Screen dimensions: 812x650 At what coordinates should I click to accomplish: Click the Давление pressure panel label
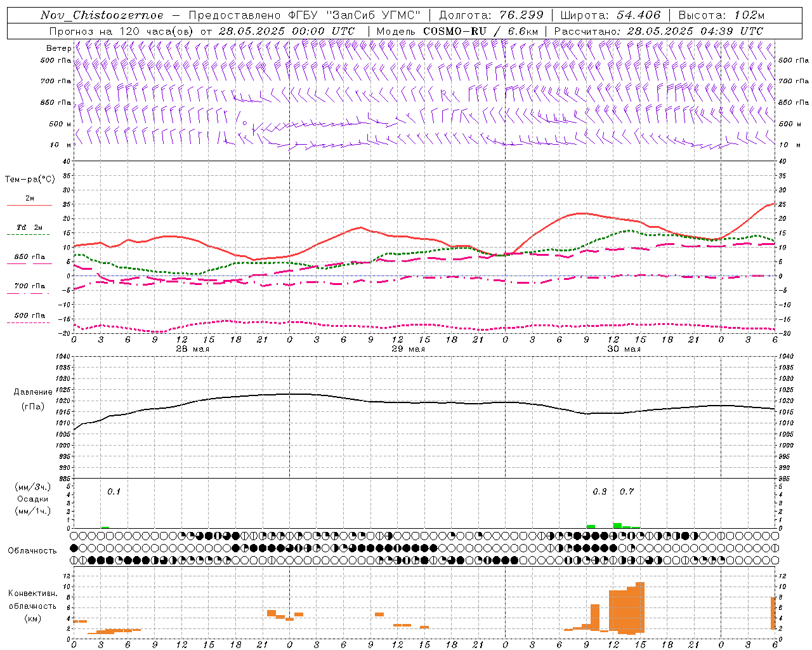point(33,392)
